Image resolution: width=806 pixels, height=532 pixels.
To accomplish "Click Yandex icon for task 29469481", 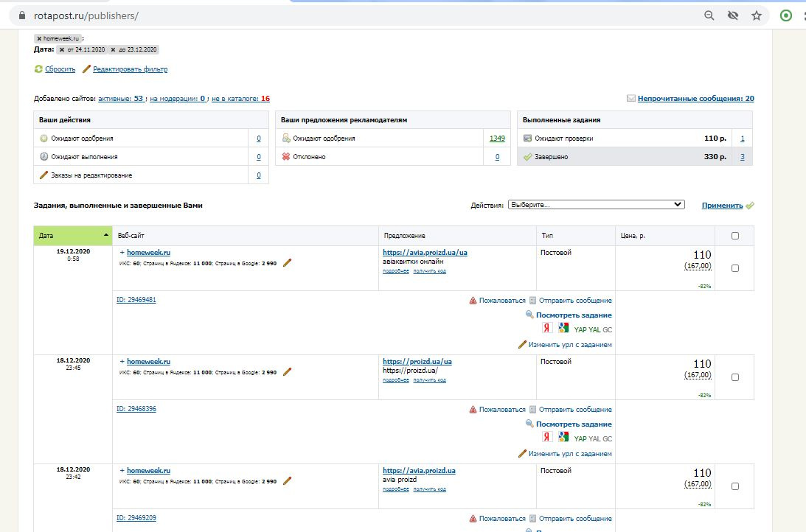I will coord(546,328).
